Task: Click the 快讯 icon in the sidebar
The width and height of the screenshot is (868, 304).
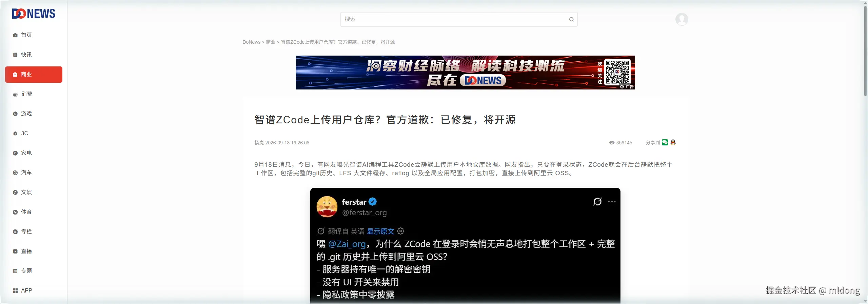Action: [15, 55]
